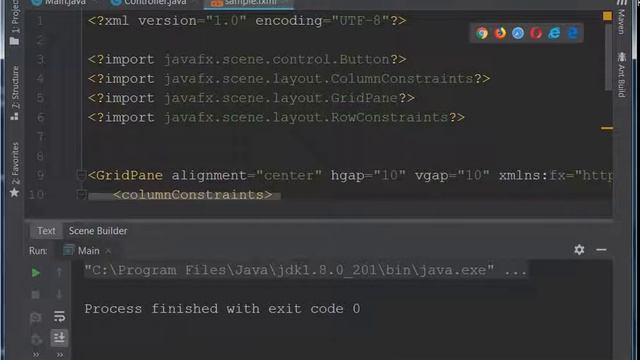Click the yellow warning stripe marker
The height and width of the screenshot is (360, 640).
(x=607, y=128)
